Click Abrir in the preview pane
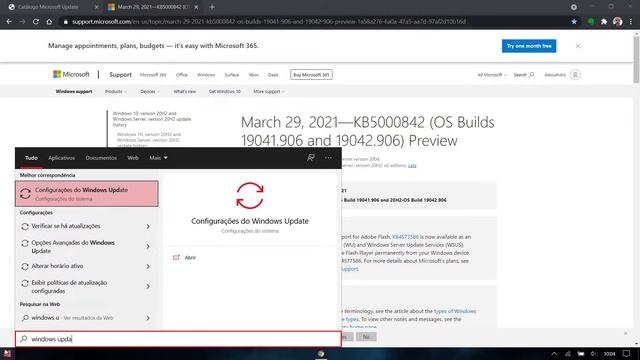 tap(190, 258)
